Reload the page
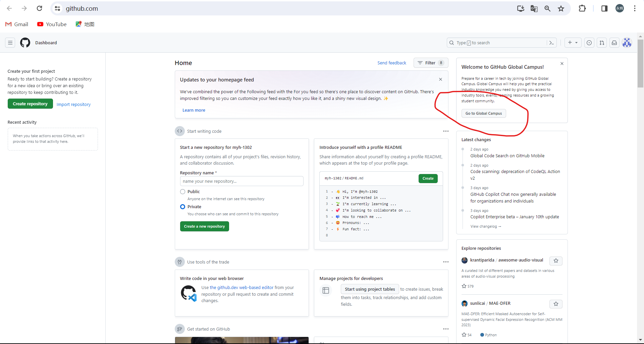The height and width of the screenshot is (344, 644). tap(39, 8)
